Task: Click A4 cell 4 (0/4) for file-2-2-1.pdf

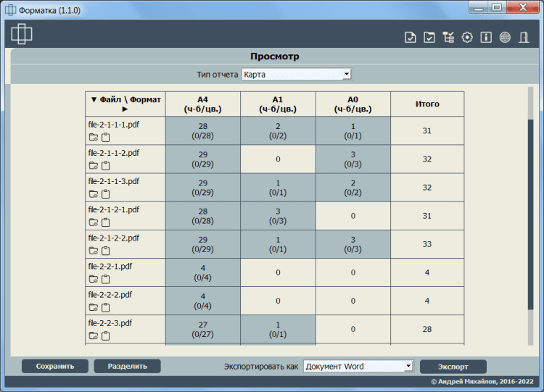Action: coord(203,272)
